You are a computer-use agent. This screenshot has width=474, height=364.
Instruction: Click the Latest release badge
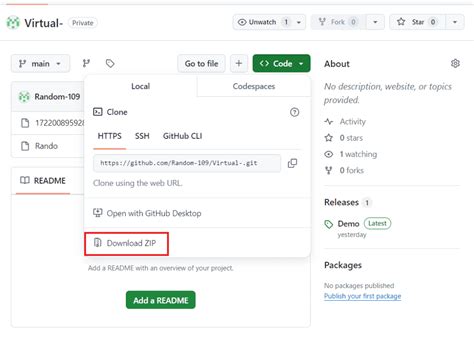tap(377, 223)
